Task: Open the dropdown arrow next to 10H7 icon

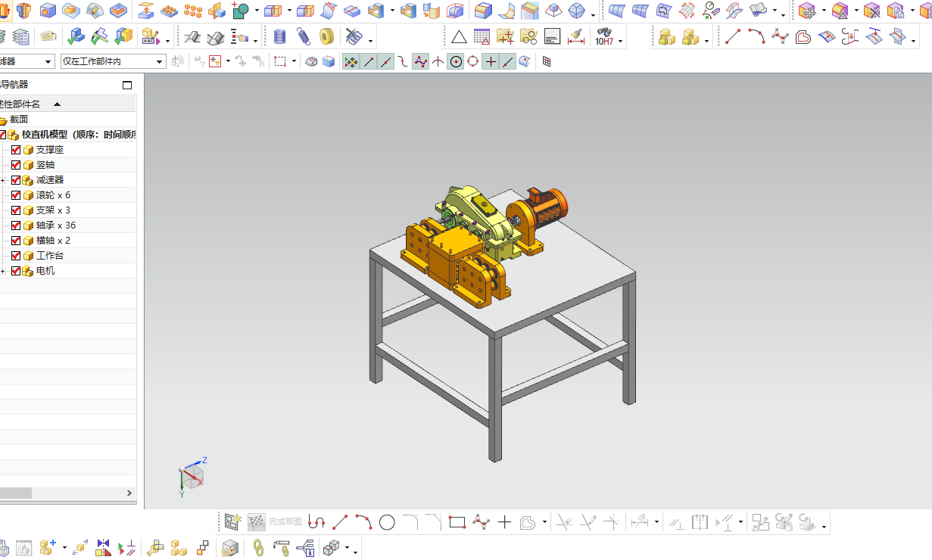Action: [x=621, y=41]
